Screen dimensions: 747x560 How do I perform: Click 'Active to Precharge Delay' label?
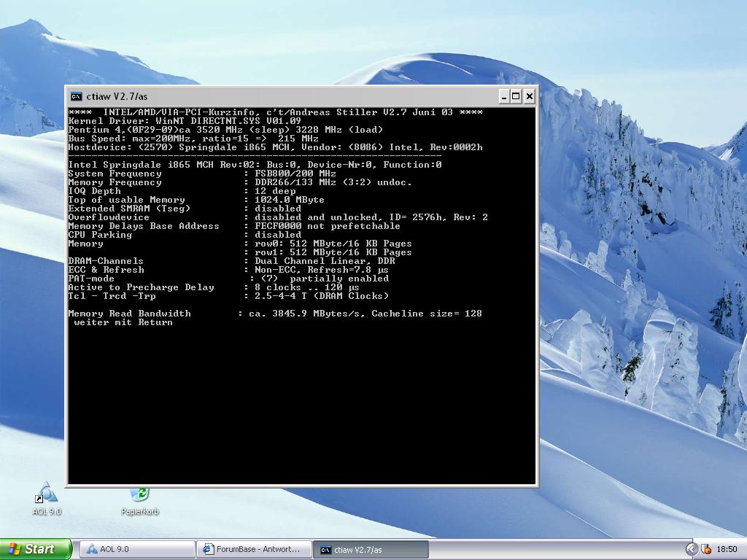click(141, 287)
